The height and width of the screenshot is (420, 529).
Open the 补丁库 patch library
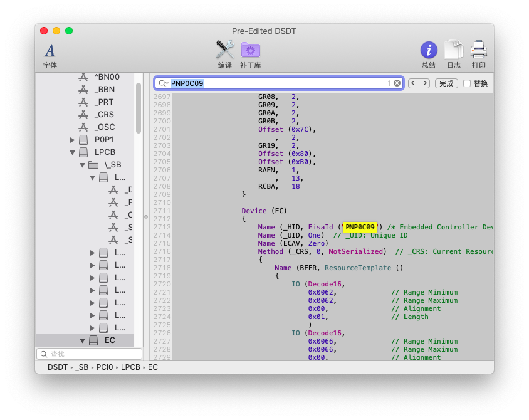pos(250,54)
